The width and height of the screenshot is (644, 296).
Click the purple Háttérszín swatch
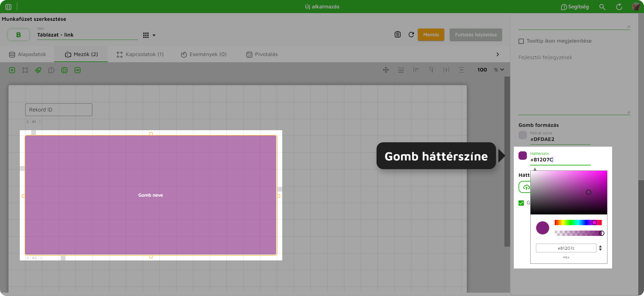tap(523, 155)
